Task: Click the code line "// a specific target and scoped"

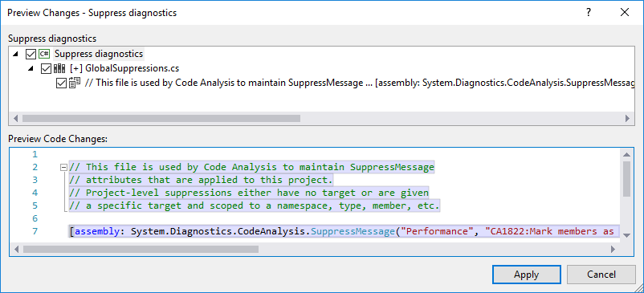Action: 255,206
